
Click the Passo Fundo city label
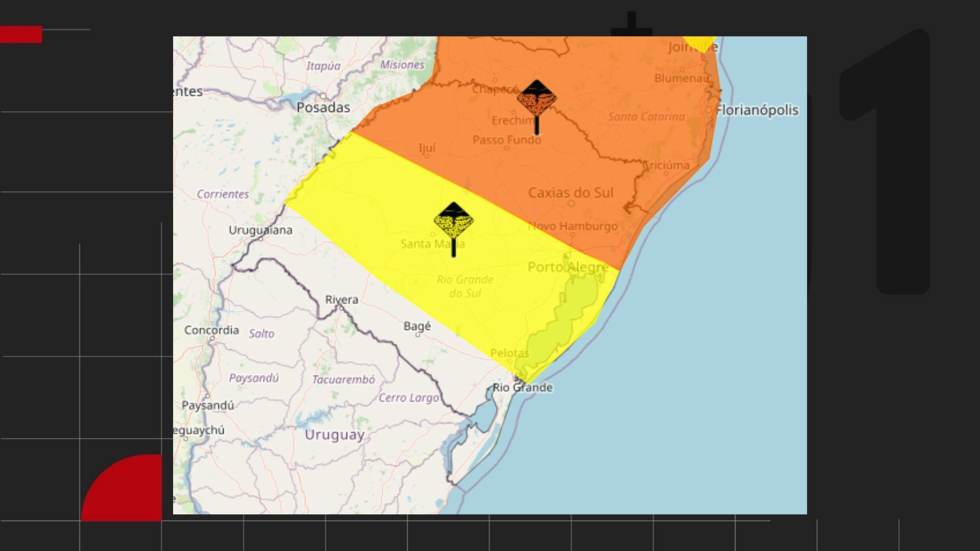click(x=506, y=140)
